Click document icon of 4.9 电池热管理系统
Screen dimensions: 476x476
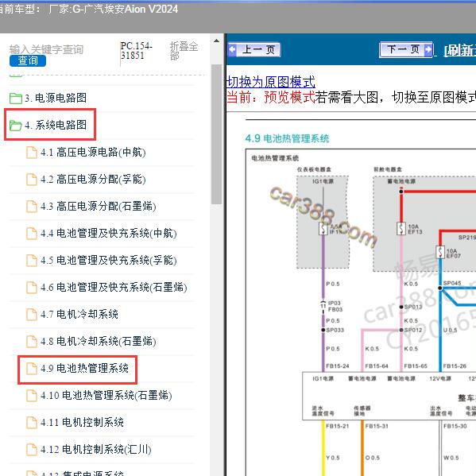coord(32,369)
